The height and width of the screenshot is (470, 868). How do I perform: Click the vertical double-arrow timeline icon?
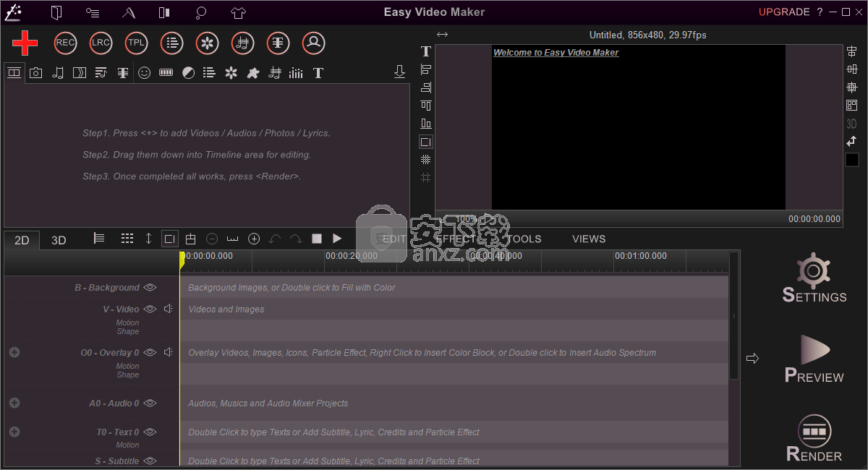coord(148,239)
